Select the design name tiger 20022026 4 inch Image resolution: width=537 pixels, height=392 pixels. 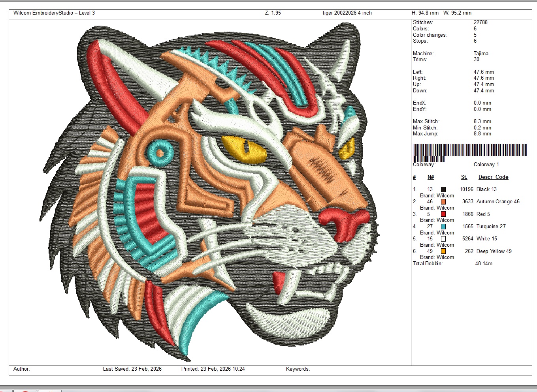click(347, 13)
